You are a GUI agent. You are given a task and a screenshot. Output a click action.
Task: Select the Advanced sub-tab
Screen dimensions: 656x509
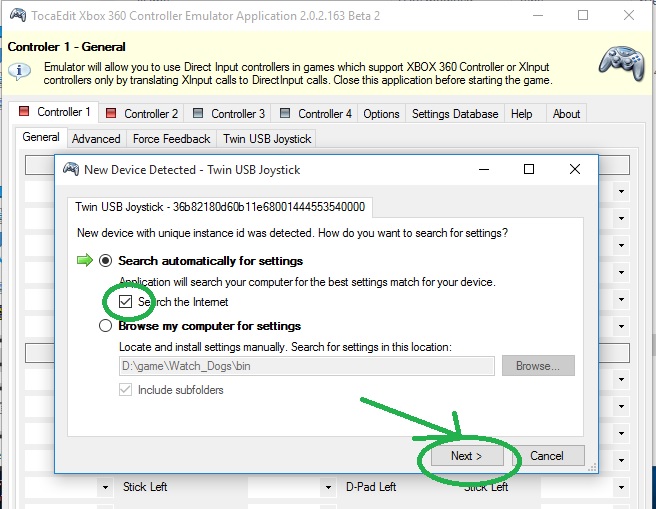click(x=96, y=138)
